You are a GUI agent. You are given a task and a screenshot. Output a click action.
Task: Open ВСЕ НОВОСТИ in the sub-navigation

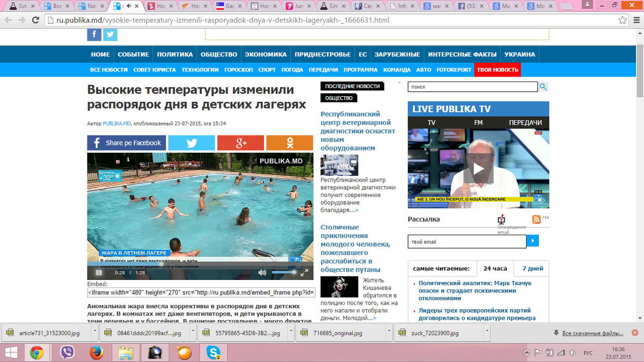109,69
